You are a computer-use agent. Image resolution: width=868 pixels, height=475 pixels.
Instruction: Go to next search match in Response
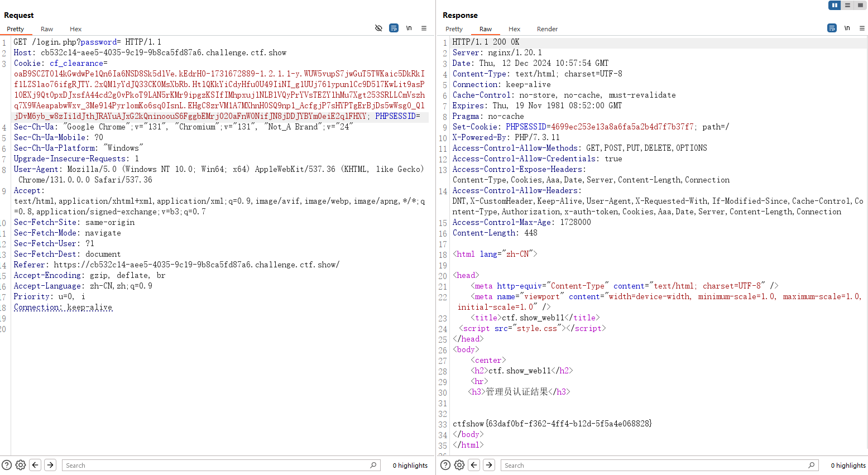(x=489, y=465)
